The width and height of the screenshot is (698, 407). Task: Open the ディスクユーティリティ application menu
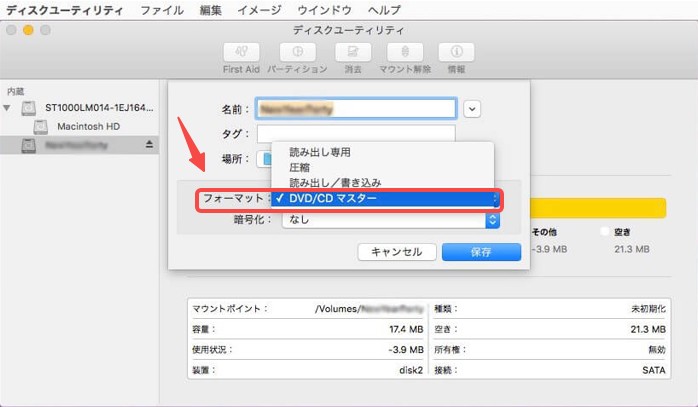coord(65,10)
